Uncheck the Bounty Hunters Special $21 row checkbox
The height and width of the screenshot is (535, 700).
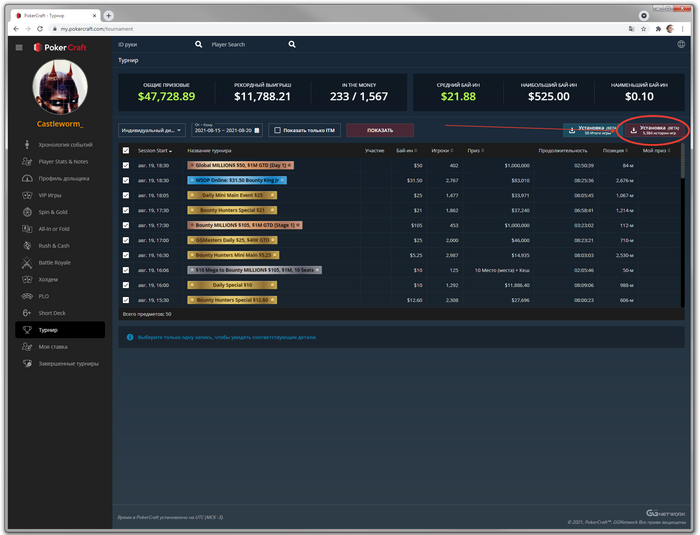(x=126, y=210)
